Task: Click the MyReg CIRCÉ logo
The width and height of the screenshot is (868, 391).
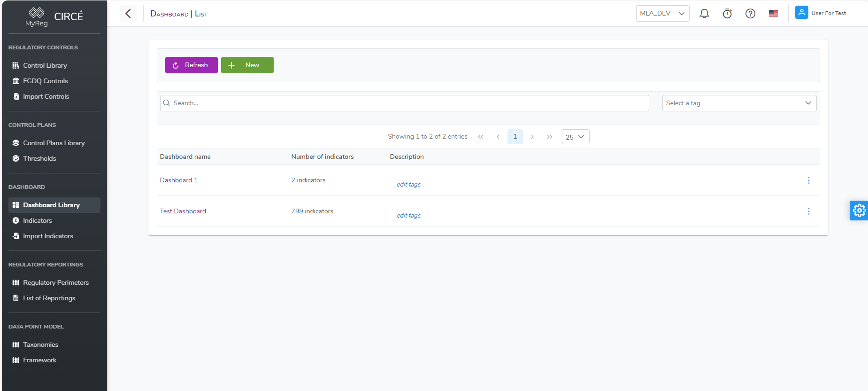Action: click(x=54, y=17)
